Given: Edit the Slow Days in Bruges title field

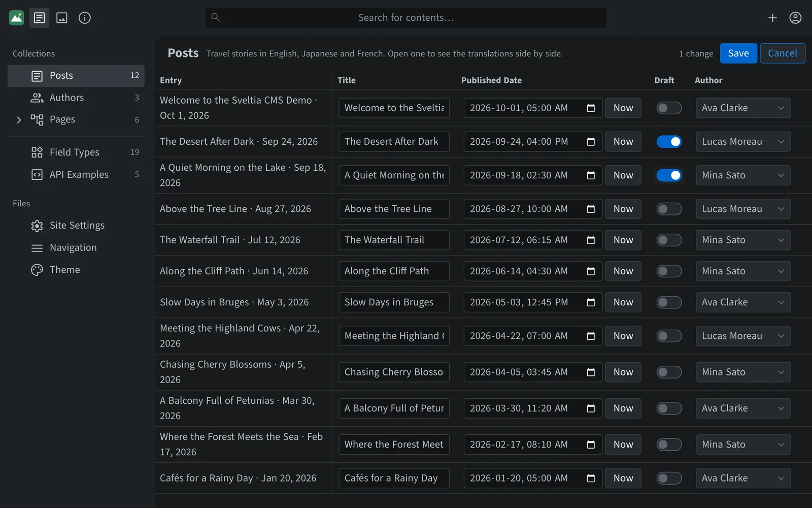Looking at the screenshot, I should click(x=394, y=302).
